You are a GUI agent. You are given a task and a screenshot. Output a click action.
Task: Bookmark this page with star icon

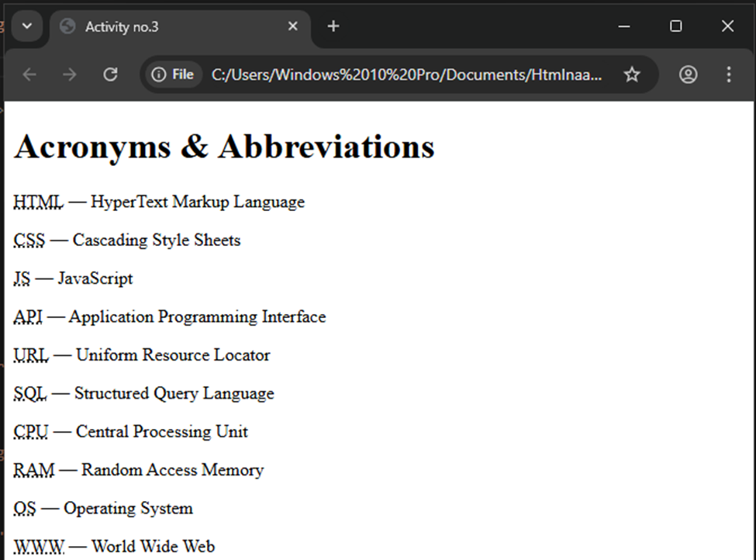(x=632, y=74)
